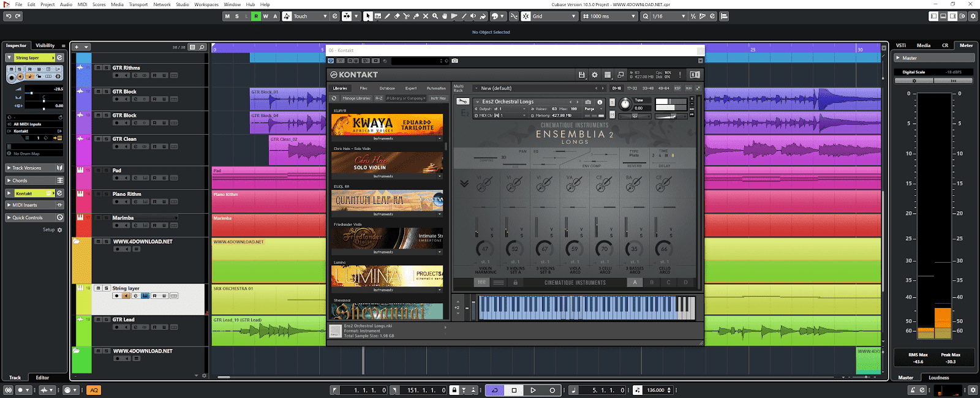The width and height of the screenshot is (980, 398).
Task: Enable record on GTR Lead track
Action: coord(116,327)
